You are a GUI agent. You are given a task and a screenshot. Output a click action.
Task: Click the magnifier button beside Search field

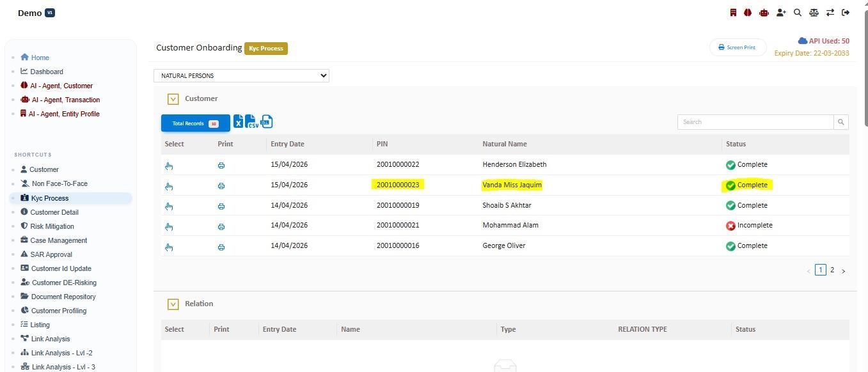point(841,122)
